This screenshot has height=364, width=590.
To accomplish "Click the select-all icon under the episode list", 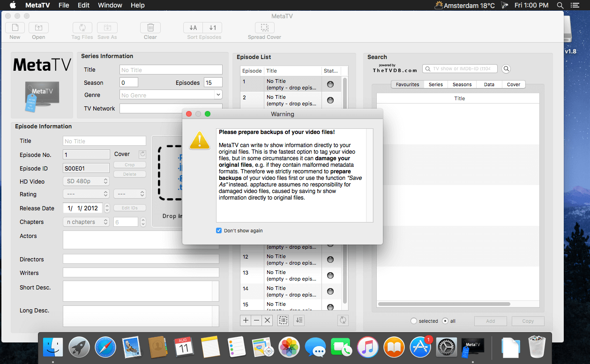I will [x=283, y=320].
